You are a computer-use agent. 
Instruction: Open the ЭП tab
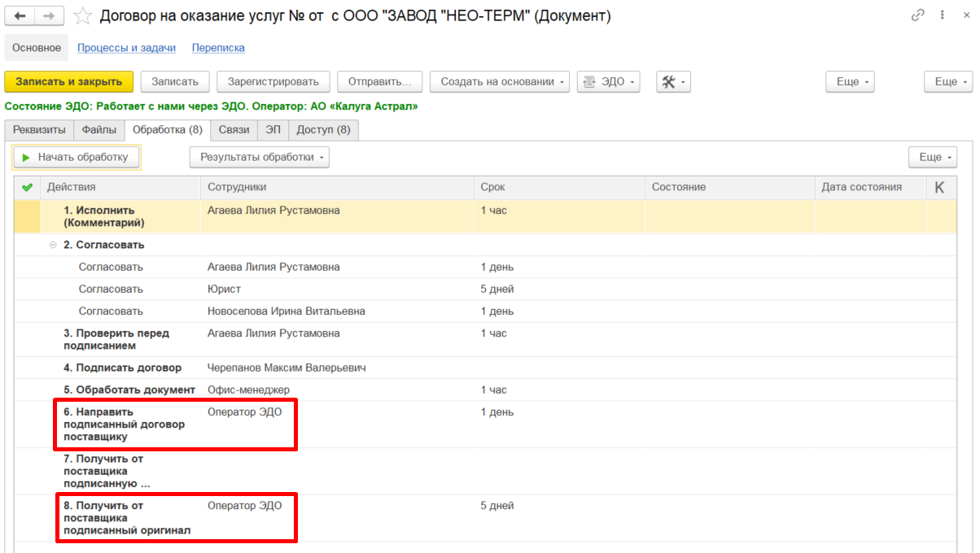273,129
